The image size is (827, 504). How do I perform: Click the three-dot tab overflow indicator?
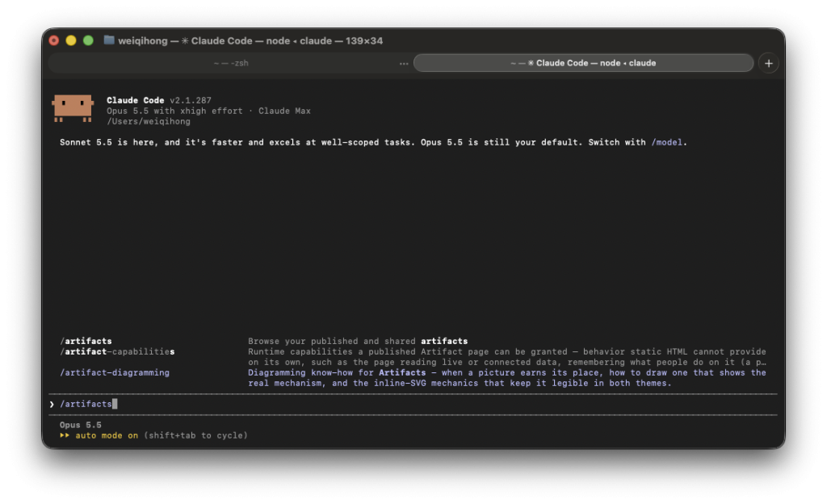404,63
